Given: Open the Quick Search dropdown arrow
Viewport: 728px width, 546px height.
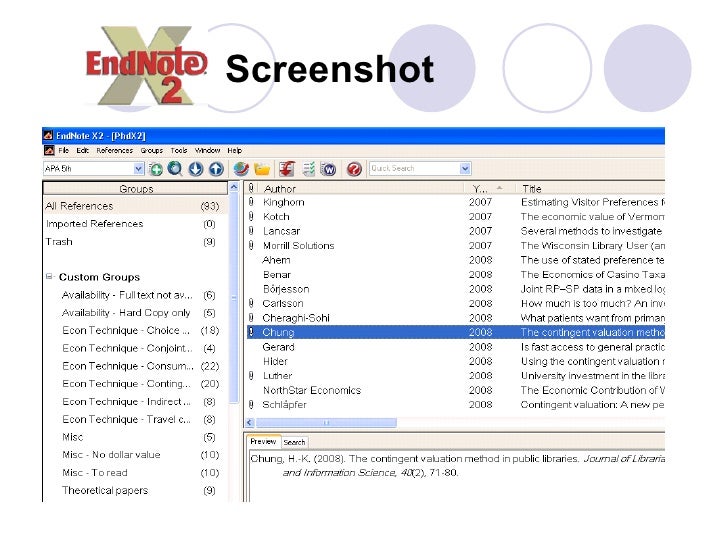Looking at the screenshot, I should tap(465, 169).
